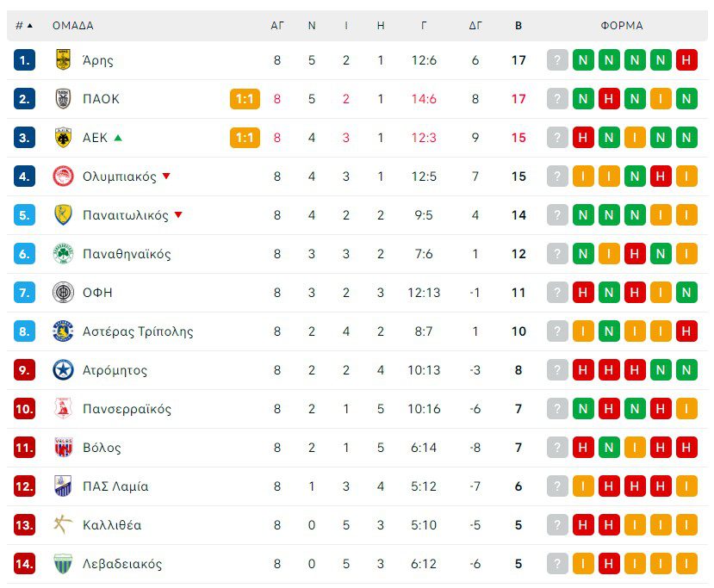Click the Παναιτωλικός team crest icon
Screen dimensions: 714x588
[63, 215]
